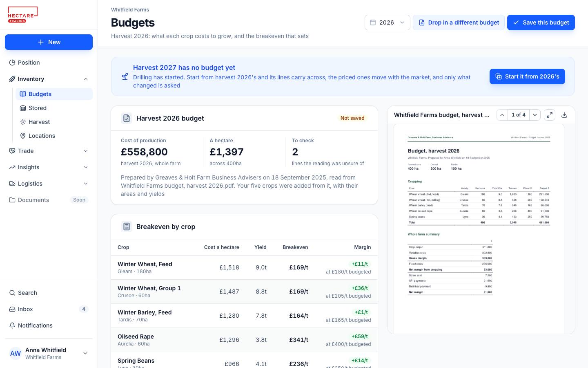Click the AW user avatar

tap(16, 353)
